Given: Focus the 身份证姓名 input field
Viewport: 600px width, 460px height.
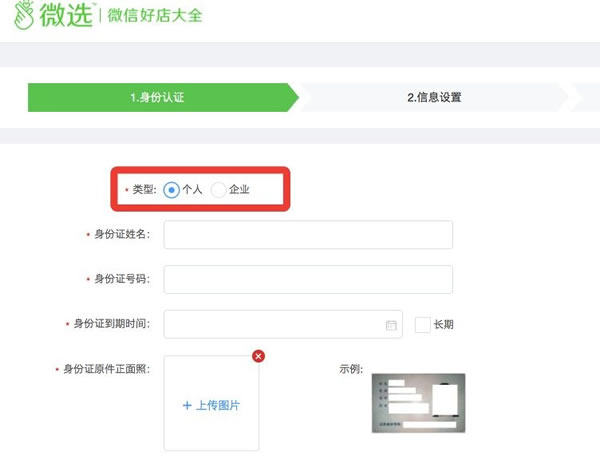Looking at the screenshot, I should (x=308, y=235).
